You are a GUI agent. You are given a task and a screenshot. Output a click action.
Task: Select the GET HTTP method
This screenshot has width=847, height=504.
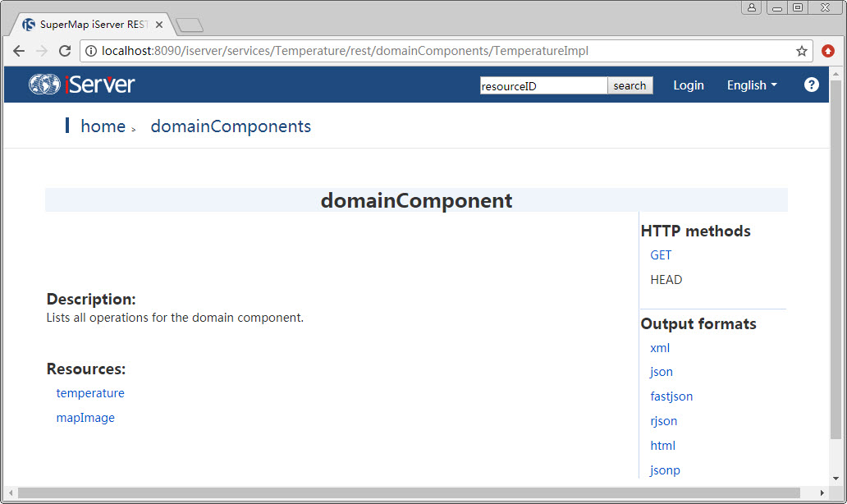(x=661, y=255)
